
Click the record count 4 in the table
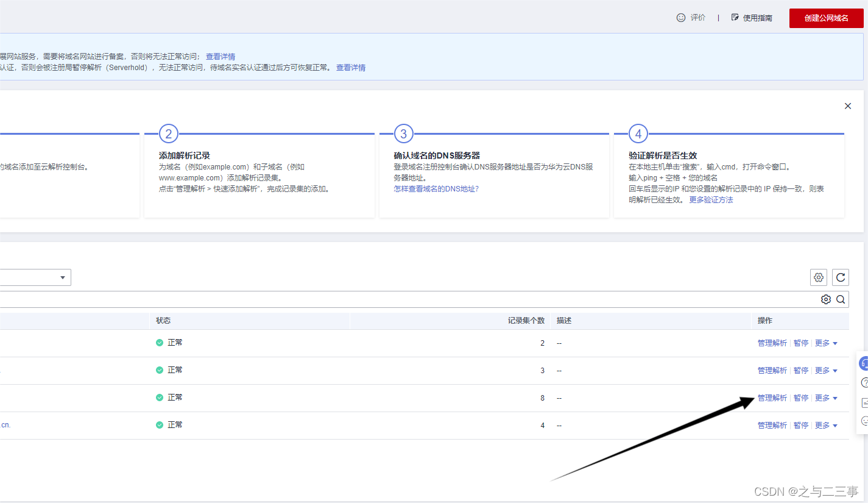(x=542, y=426)
